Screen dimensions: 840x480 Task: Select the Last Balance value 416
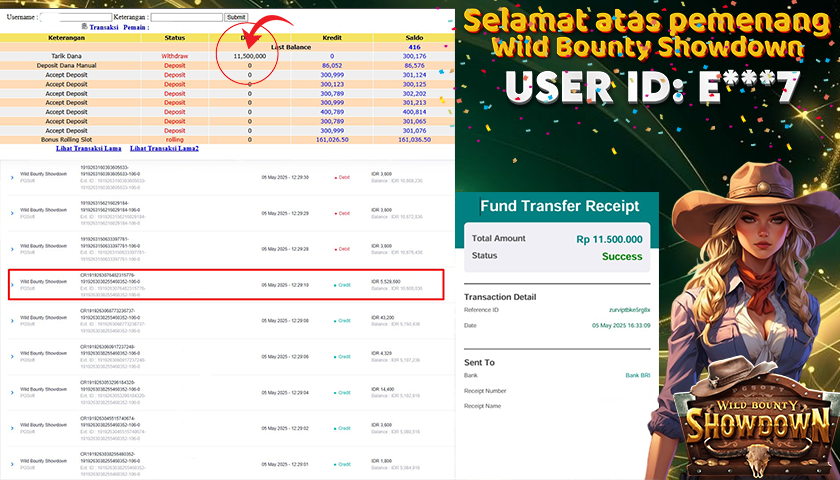click(414, 47)
